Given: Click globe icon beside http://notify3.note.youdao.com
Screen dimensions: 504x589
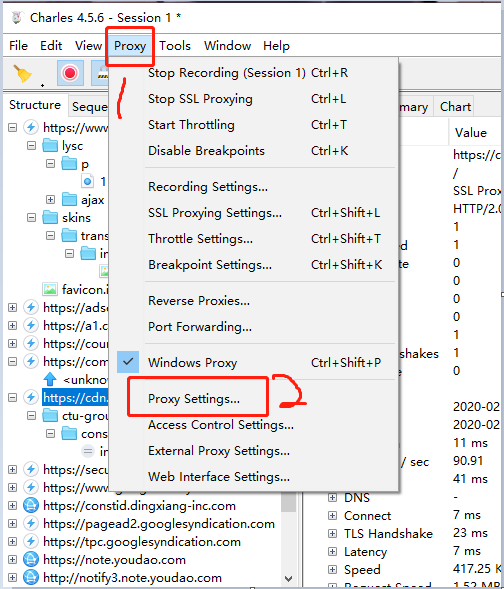Looking at the screenshot, I should (31, 577).
